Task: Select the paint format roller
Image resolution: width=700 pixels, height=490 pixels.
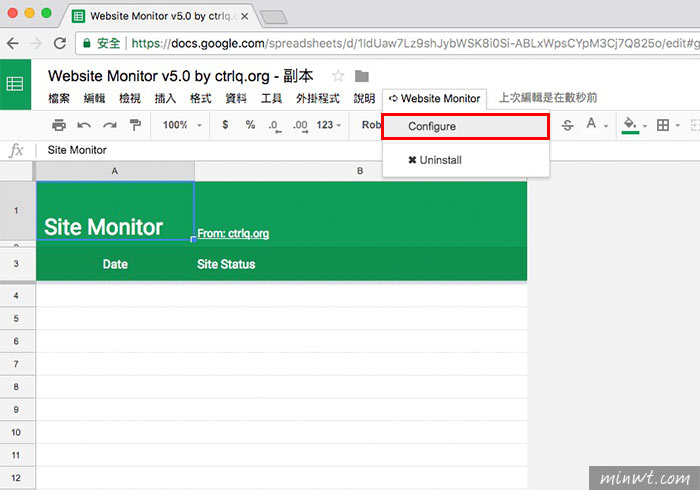Action: (135, 125)
